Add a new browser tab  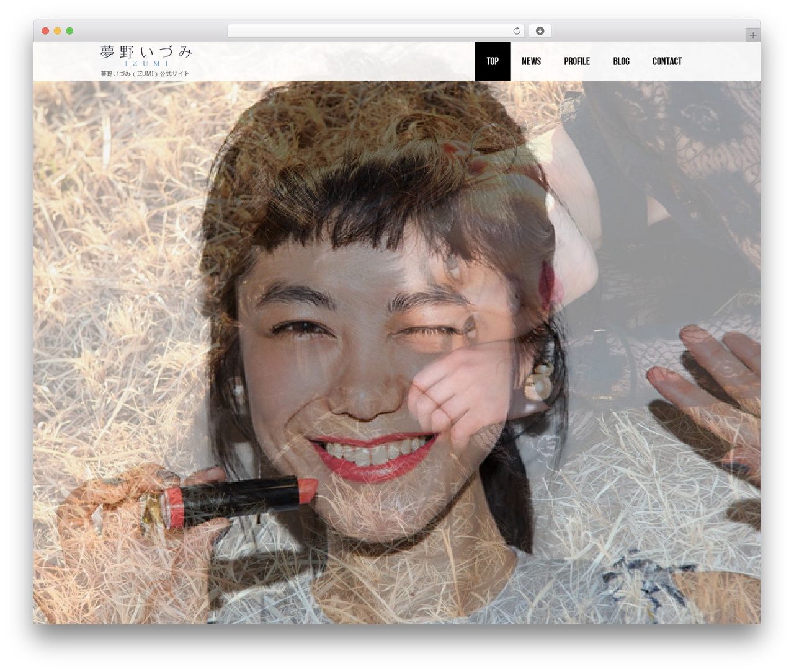click(752, 35)
